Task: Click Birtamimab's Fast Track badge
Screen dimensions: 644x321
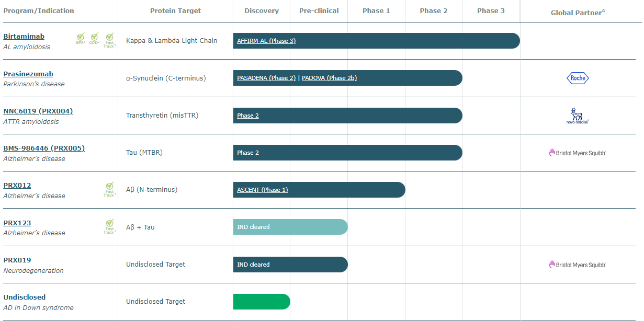Action: pos(109,39)
